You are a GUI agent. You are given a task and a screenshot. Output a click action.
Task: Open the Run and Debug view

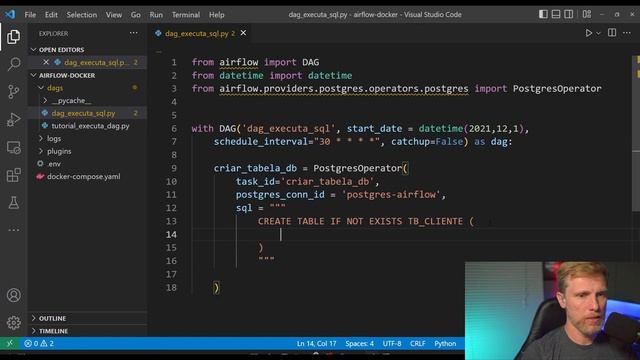click(13, 120)
